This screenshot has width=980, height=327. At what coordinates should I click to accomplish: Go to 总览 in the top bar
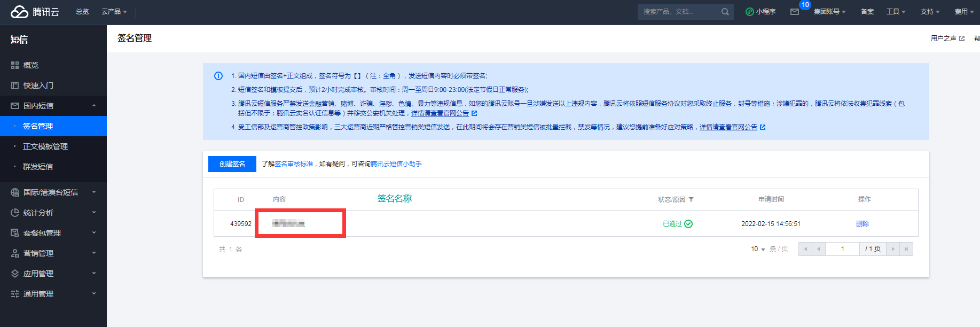[x=82, y=12]
